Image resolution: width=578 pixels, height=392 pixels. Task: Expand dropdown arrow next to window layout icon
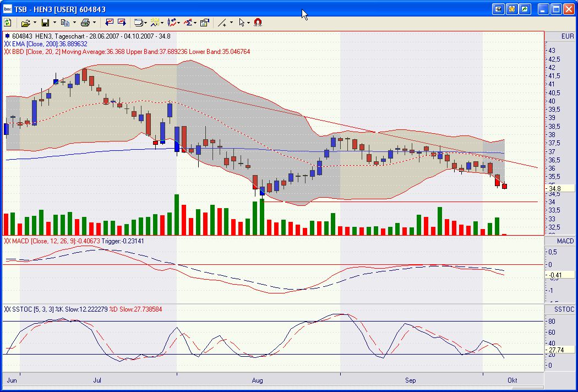(146, 23)
